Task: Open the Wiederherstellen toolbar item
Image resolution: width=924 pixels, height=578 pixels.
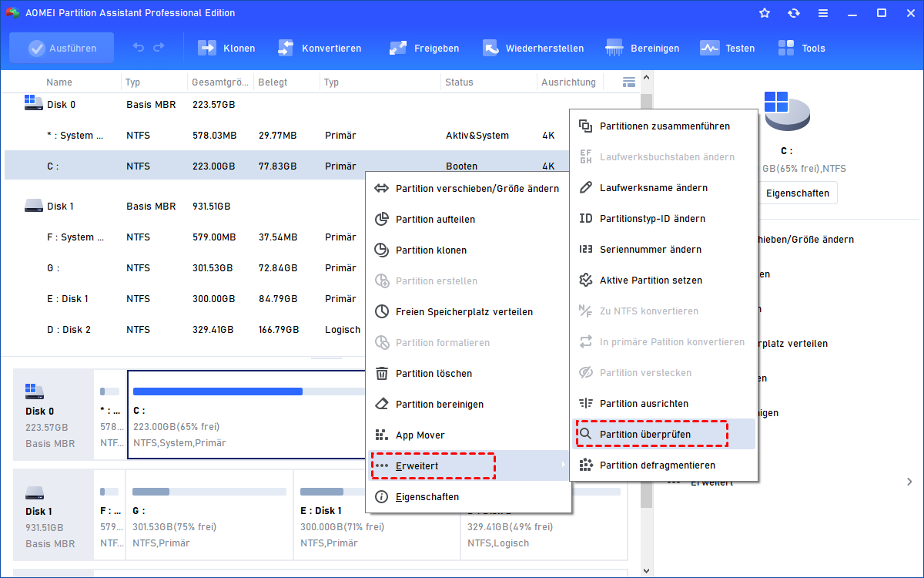Action: (x=533, y=48)
